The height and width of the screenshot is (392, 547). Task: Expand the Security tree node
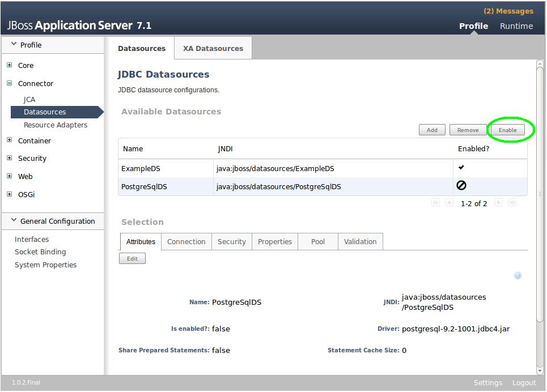pos(10,158)
